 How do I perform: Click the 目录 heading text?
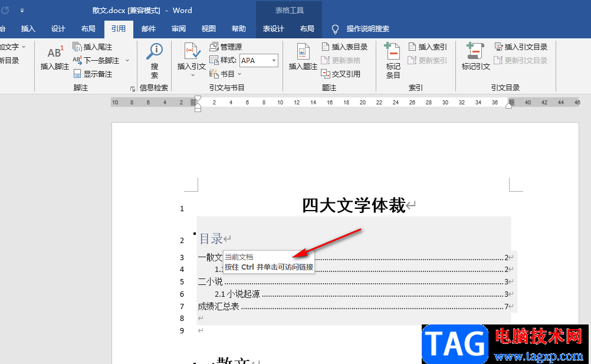(x=211, y=238)
